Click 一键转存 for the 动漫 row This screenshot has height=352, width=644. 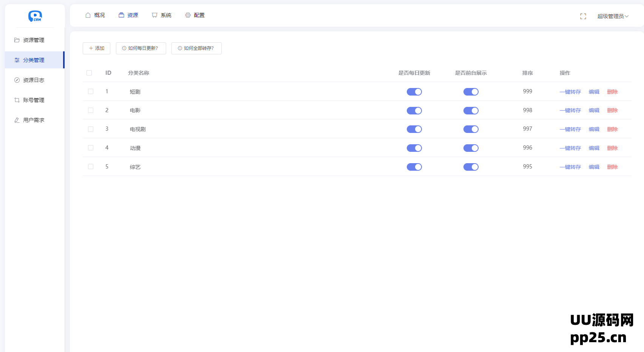pos(570,148)
